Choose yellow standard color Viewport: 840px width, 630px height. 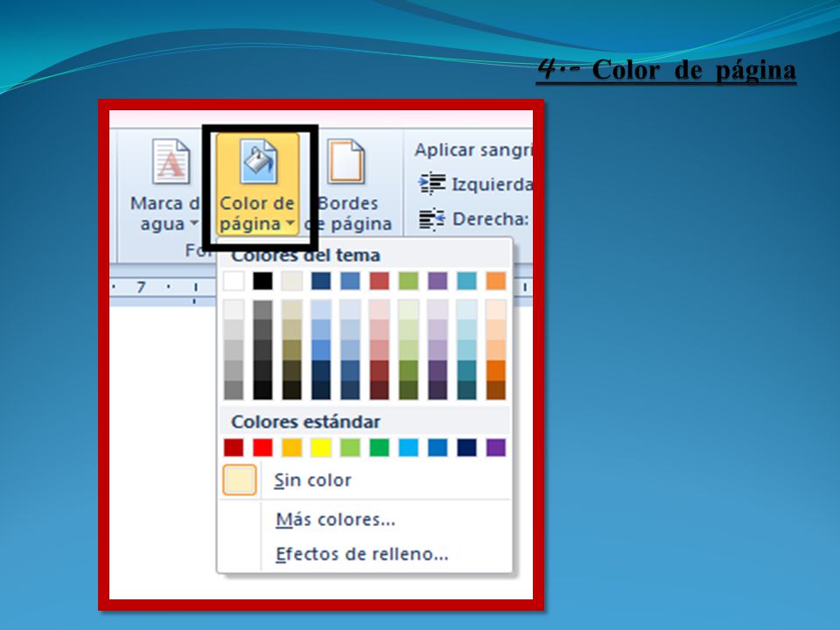[321, 447]
